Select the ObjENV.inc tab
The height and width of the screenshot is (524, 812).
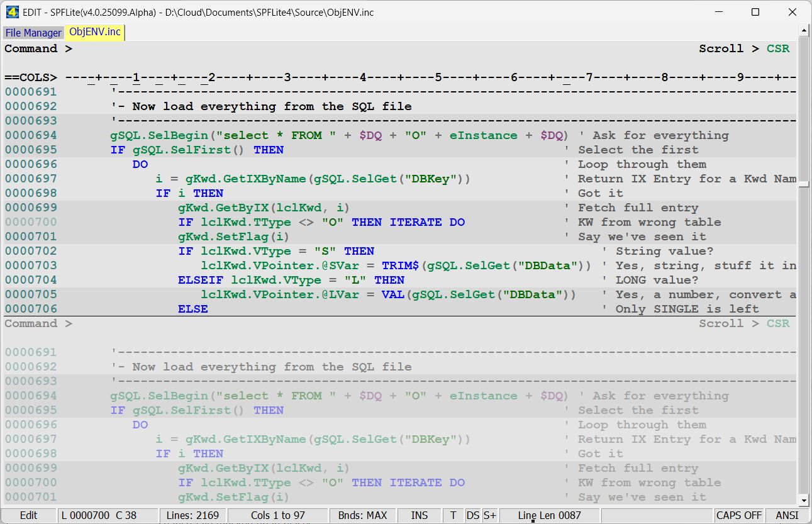(x=95, y=32)
